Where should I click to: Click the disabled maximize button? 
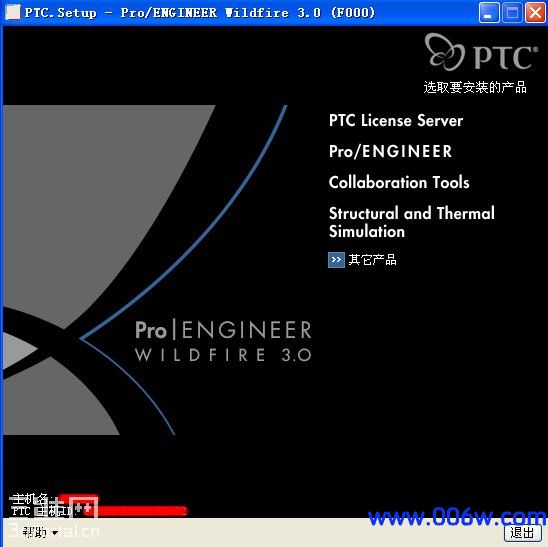512,13
